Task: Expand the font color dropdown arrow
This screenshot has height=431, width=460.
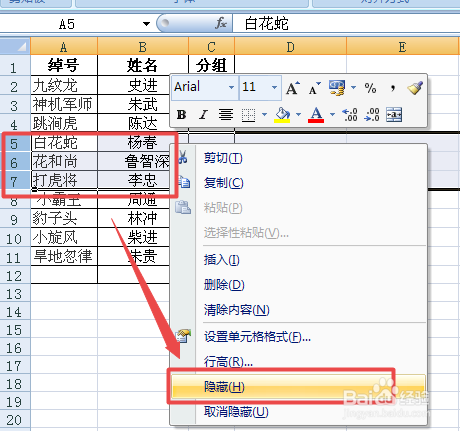Action: coord(332,115)
